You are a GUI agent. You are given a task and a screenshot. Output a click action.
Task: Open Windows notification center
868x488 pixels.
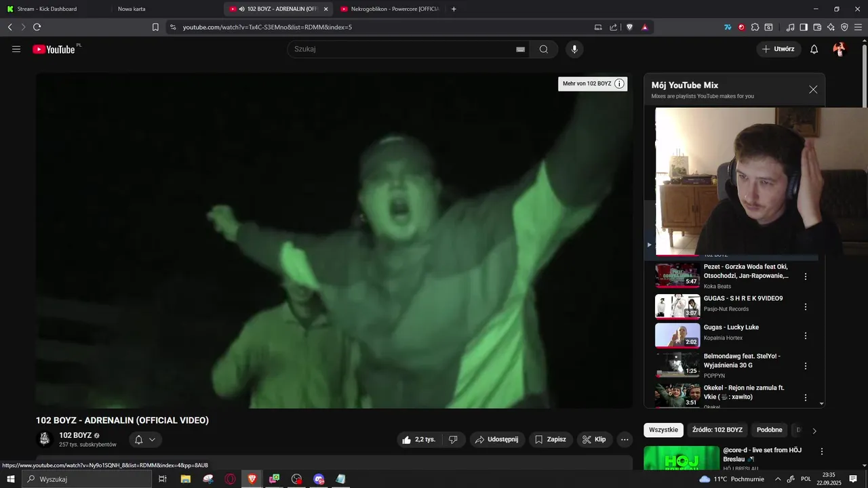pos(853,479)
